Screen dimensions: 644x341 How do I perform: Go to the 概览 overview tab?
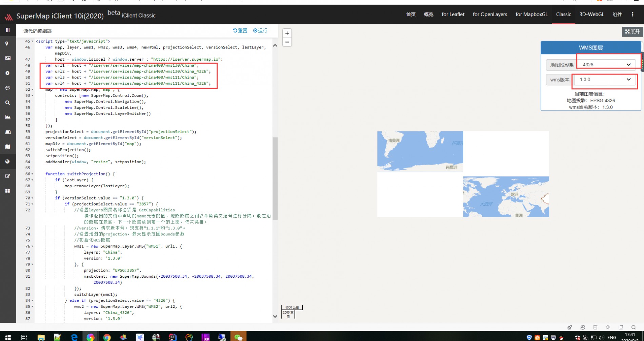[428, 14]
